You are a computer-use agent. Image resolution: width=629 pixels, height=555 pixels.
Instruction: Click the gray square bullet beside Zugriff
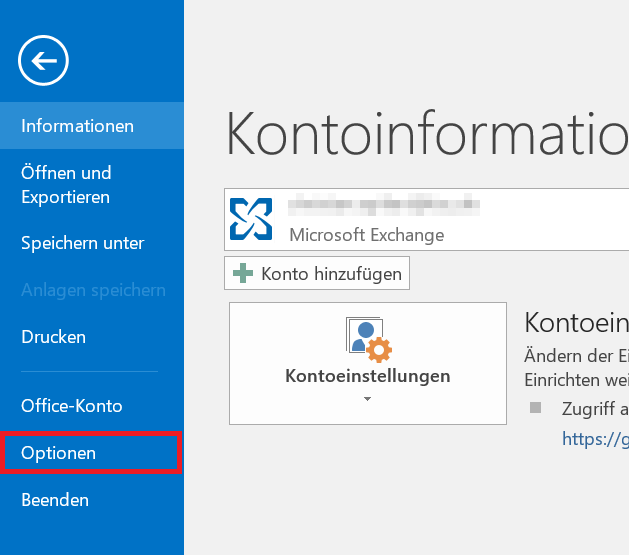(536, 407)
